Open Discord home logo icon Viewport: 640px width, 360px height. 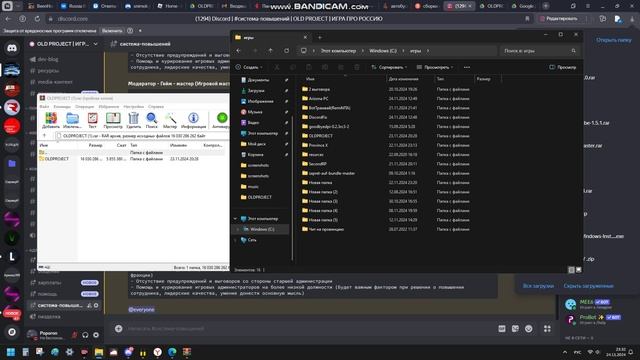point(12,48)
